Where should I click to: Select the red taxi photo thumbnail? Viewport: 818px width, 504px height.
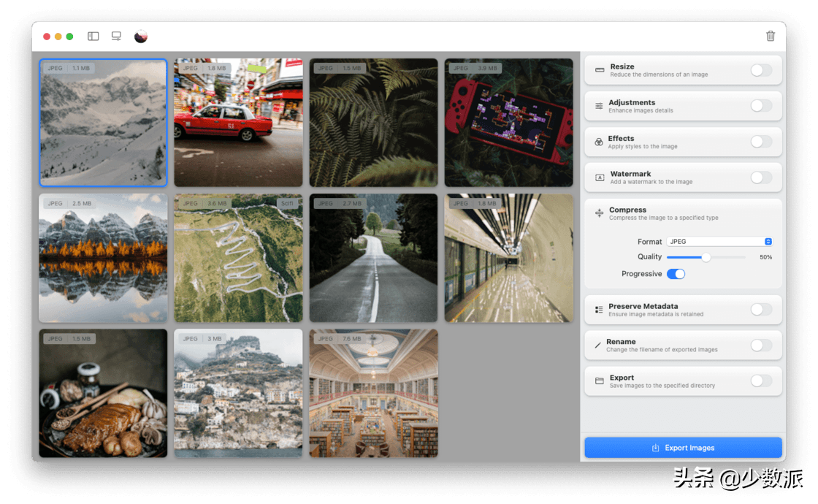(238, 123)
